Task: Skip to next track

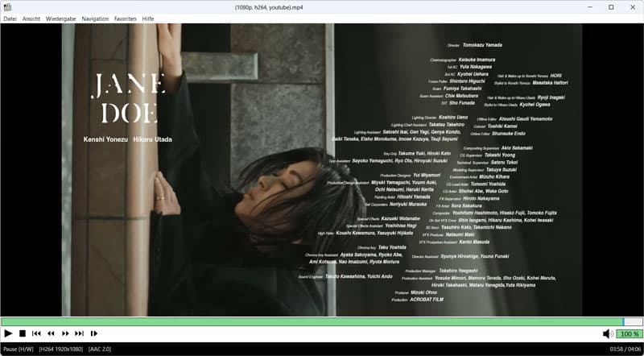Action: [x=79, y=333]
